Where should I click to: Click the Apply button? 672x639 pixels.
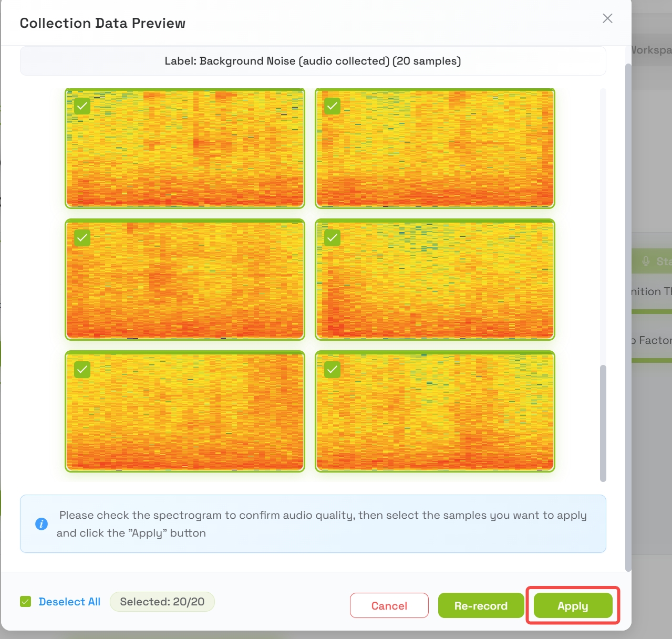[573, 605]
